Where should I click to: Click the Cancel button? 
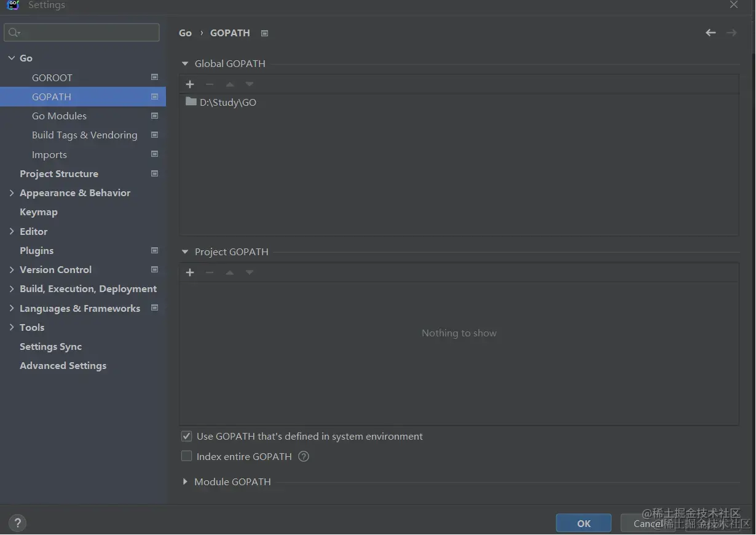[x=648, y=523]
